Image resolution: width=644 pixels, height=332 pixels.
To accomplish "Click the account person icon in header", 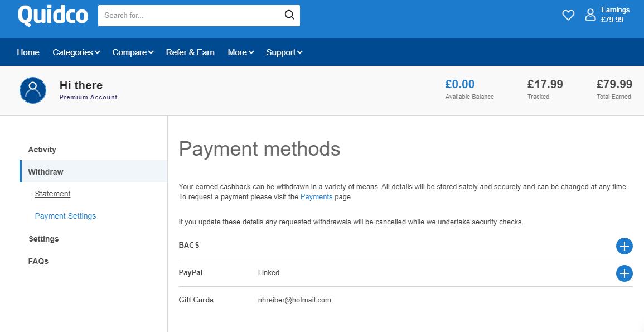I will 590,15.
